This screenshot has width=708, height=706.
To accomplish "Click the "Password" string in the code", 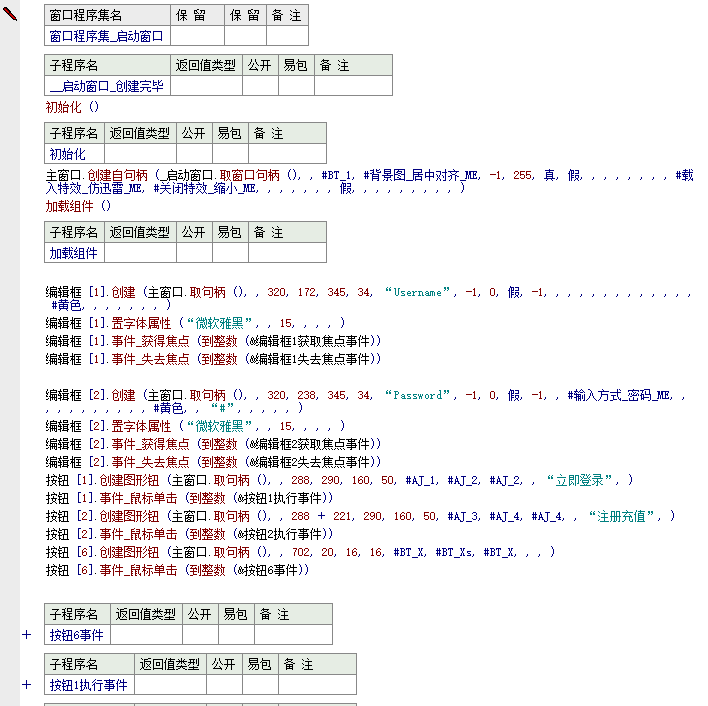I will tap(417, 396).
